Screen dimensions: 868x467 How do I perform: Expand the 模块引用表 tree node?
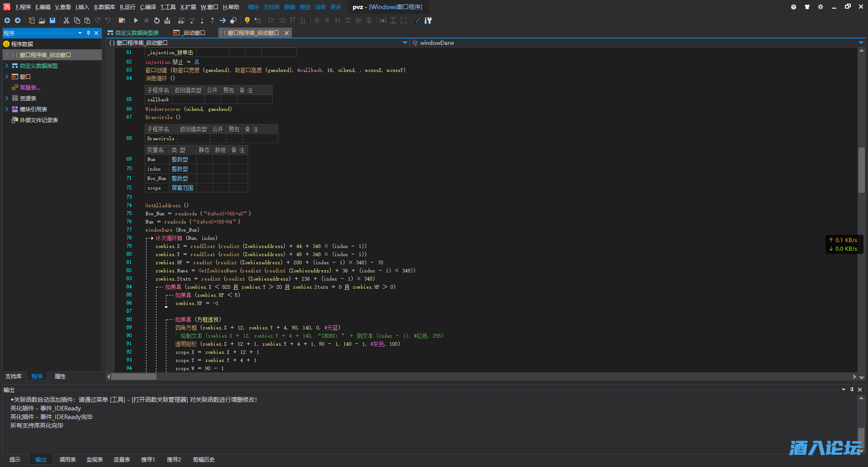[x=7, y=109]
